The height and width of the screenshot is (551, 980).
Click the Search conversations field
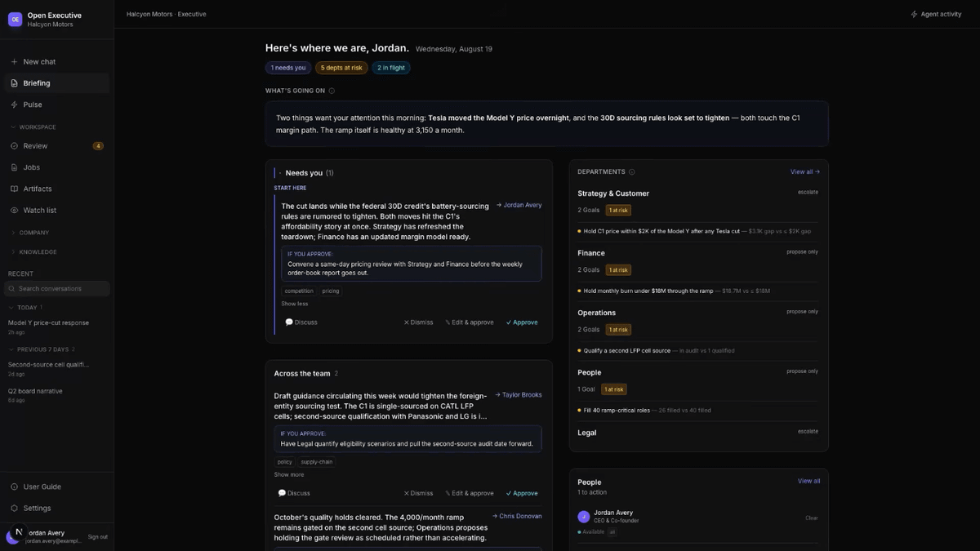(57, 289)
